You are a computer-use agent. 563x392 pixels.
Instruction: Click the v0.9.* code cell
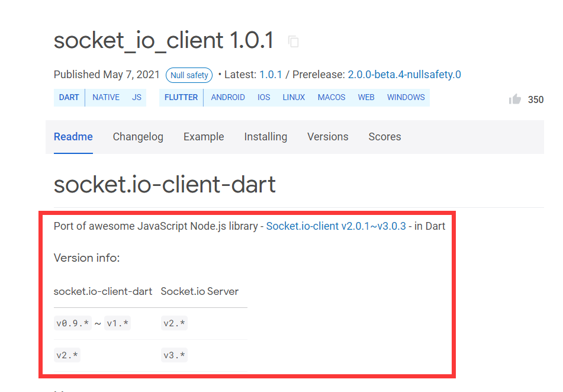click(73, 323)
